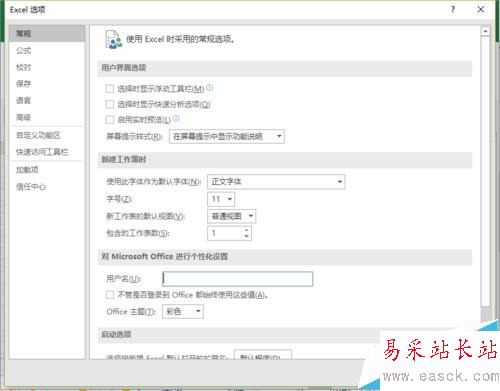
Task: Select the 保存 category
Action: coord(47,84)
